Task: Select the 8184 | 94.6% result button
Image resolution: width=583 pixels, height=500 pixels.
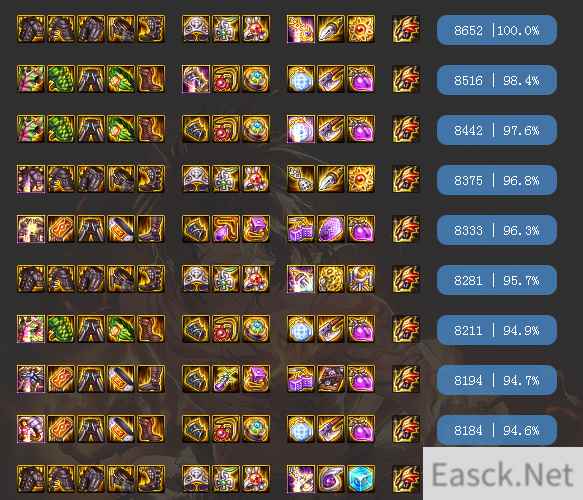Action: click(x=496, y=430)
